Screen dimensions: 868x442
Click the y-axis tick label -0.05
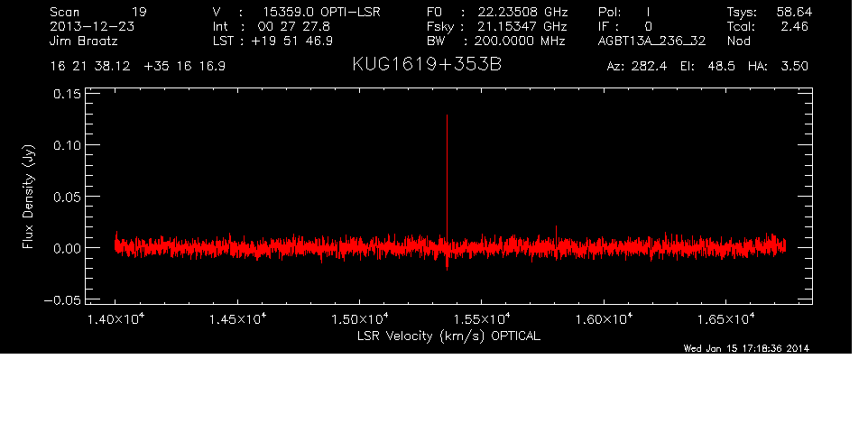(62, 299)
